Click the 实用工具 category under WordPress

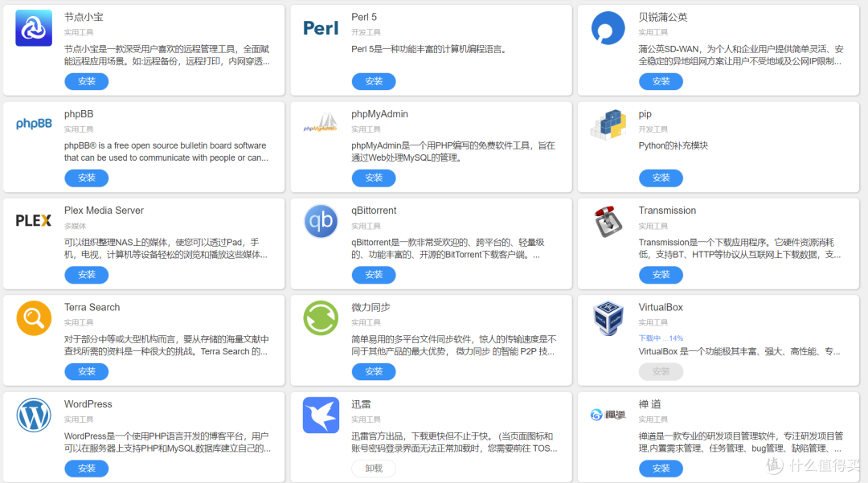[x=79, y=420]
